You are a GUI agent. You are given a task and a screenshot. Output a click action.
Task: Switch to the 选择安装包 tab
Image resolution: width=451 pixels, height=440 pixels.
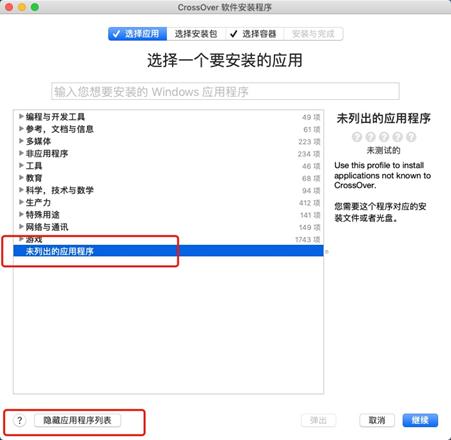click(196, 34)
